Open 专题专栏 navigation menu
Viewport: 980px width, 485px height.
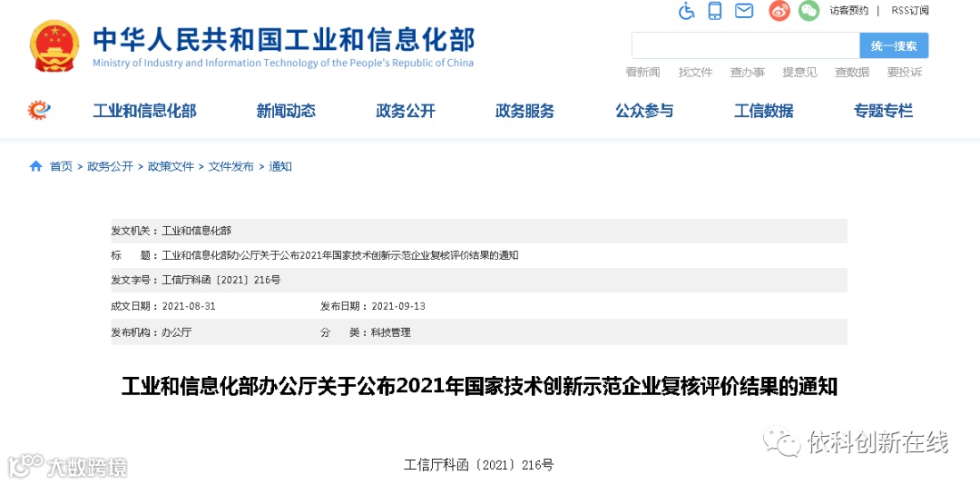(x=883, y=112)
